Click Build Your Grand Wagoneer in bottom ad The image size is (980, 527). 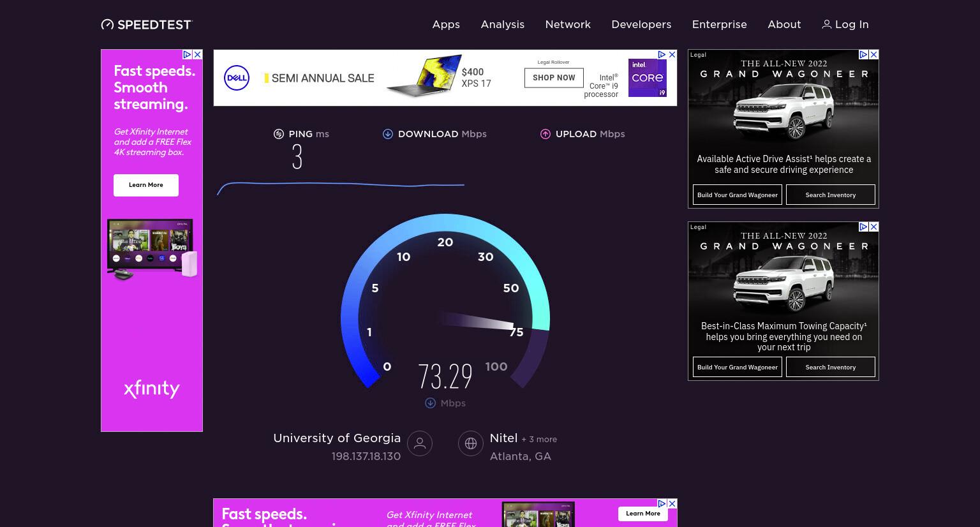point(738,367)
